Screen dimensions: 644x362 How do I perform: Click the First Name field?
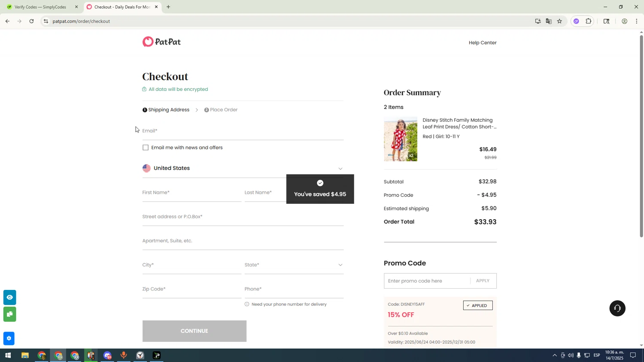pyautogui.click(x=192, y=193)
